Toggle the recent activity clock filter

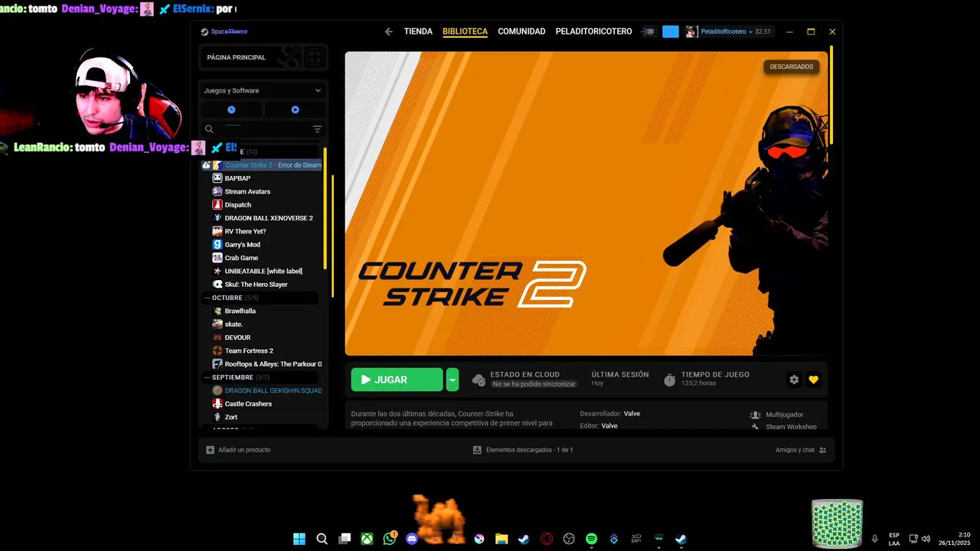coord(231,109)
